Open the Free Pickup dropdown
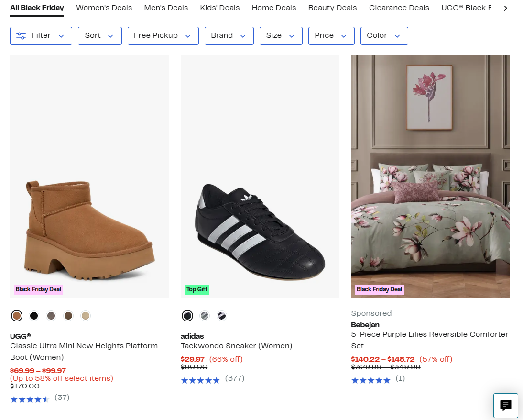The image size is (523, 420). pos(163,36)
